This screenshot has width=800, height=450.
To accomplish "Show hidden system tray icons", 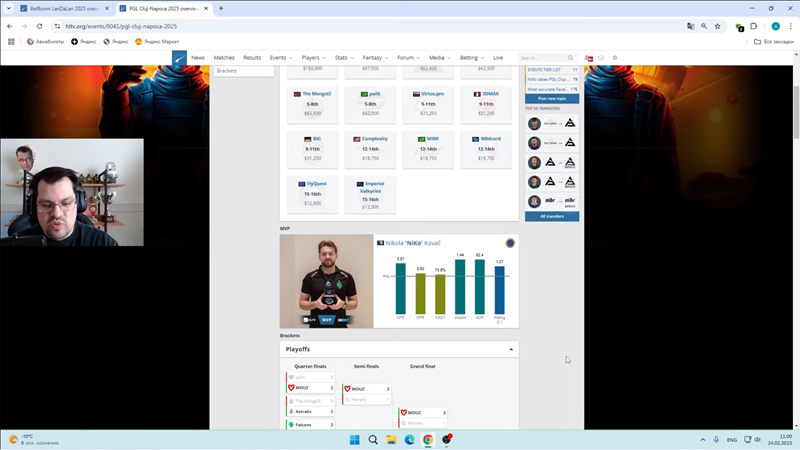I will click(703, 439).
